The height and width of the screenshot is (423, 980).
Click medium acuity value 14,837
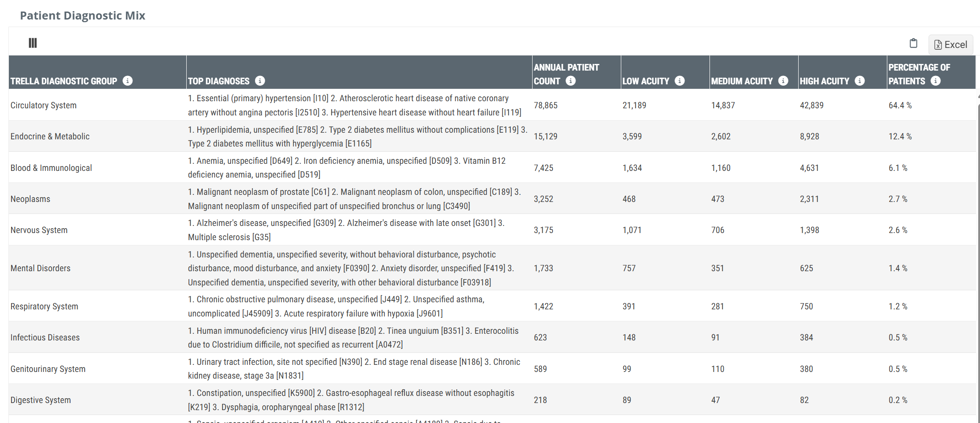[723, 105]
